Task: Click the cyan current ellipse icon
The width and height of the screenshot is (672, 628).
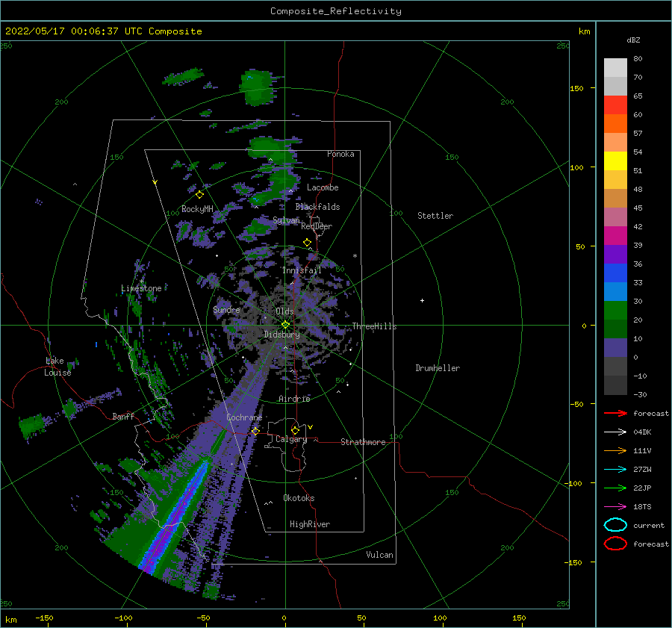Action: tap(615, 525)
